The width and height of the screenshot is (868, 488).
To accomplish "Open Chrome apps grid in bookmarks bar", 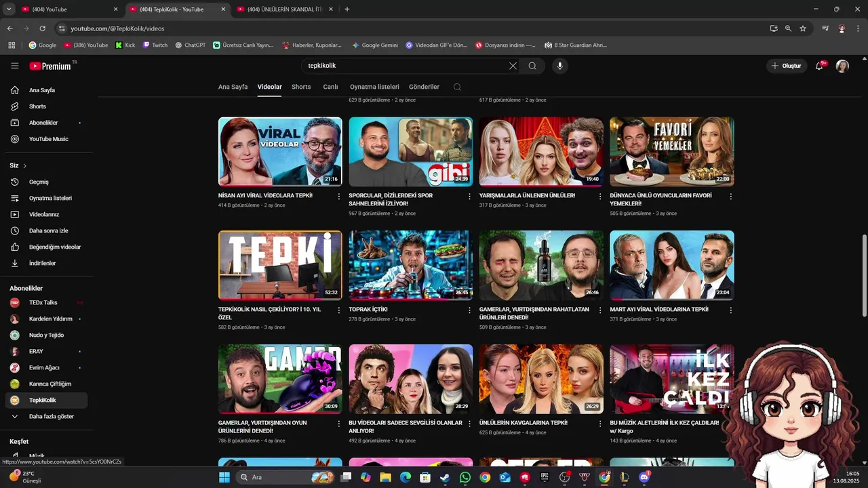I will (x=12, y=45).
